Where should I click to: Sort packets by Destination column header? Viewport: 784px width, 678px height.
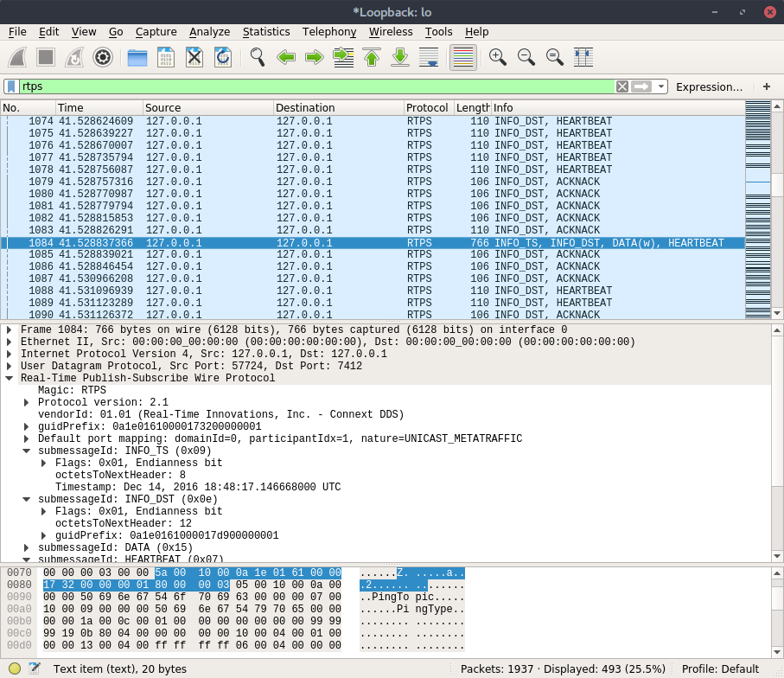click(339, 107)
